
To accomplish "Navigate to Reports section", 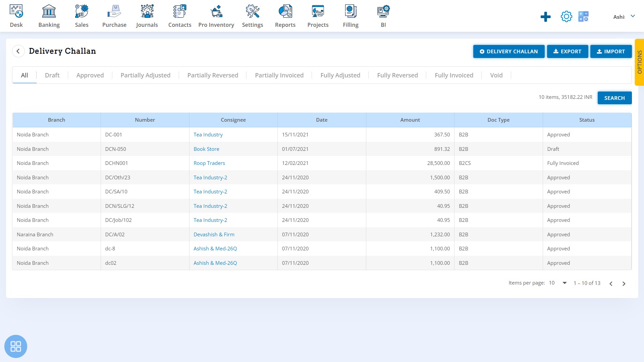I will click(285, 15).
